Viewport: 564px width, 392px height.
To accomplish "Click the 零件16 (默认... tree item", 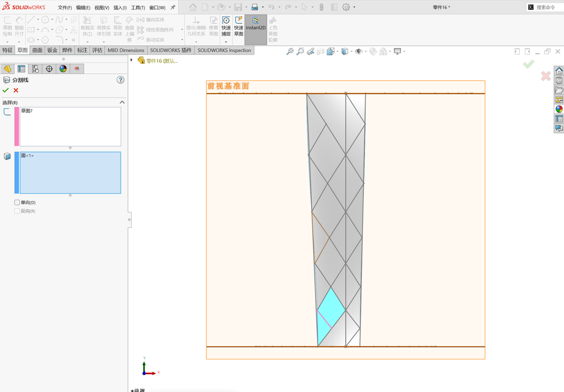I will coord(162,61).
